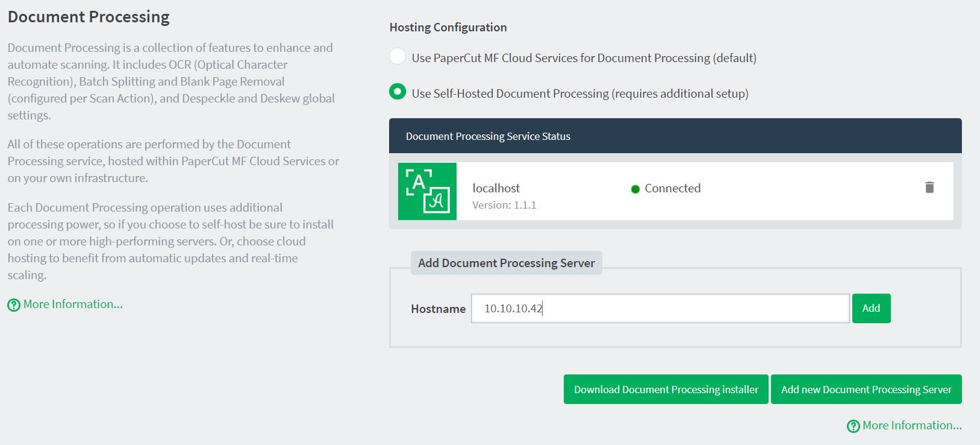Click the localhost server name
The width and height of the screenshot is (980, 445).
click(x=496, y=188)
